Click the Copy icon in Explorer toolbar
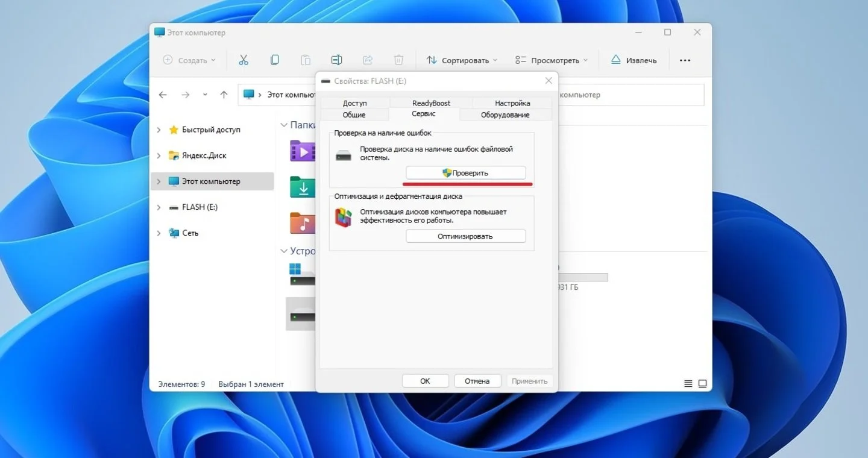 pyautogui.click(x=275, y=60)
